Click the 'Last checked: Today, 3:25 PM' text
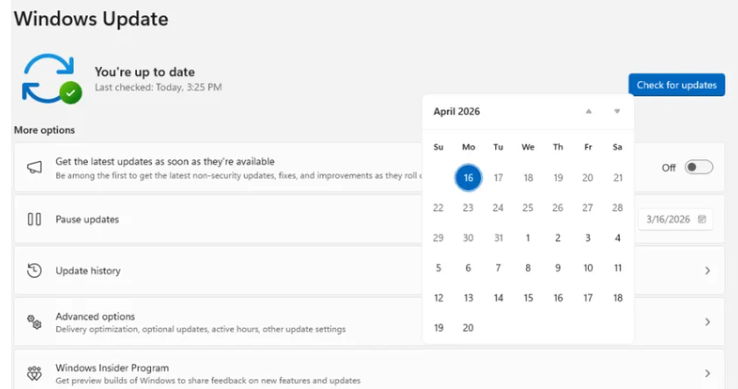 tap(158, 87)
